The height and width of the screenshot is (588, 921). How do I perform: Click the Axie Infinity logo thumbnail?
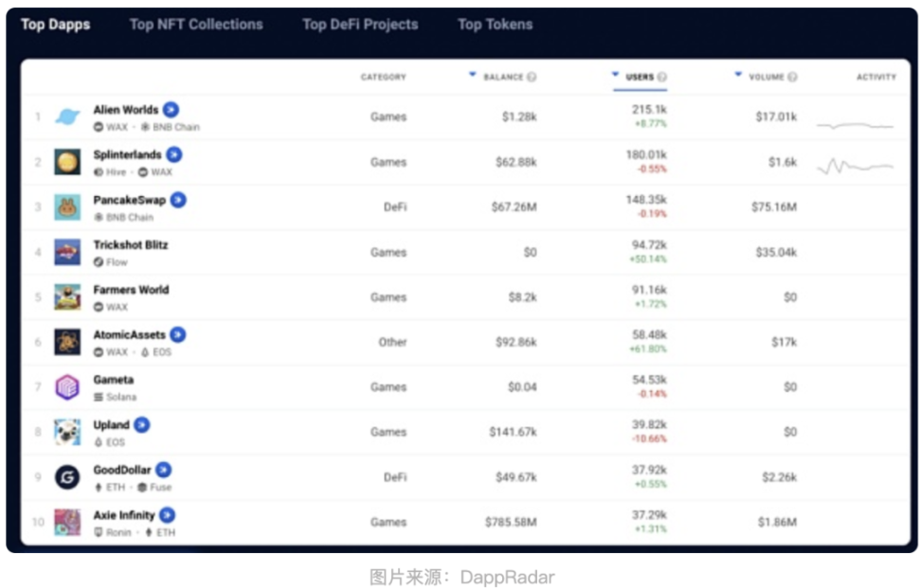pyautogui.click(x=67, y=522)
